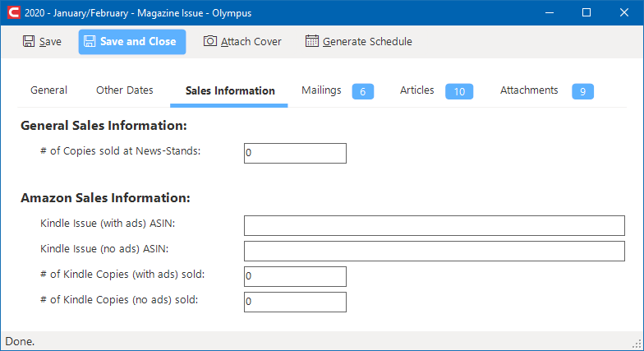Click the window title text

pos(138,13)
